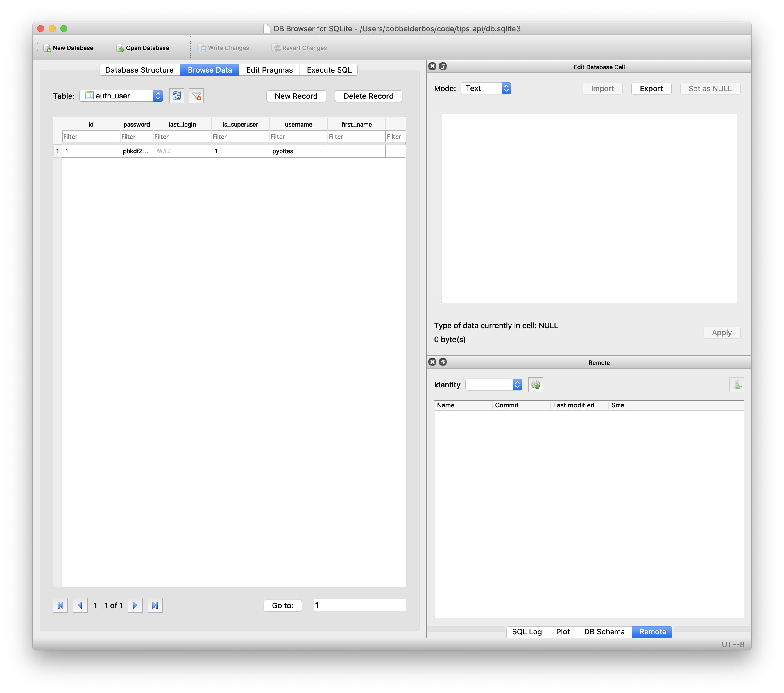
Task: Click the Export button
Action: tap(651, 89)
